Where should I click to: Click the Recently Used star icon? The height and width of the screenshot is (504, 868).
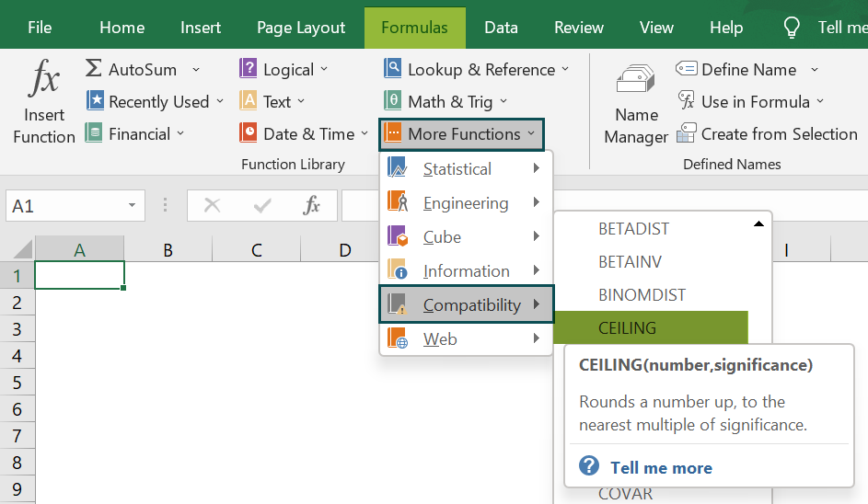95,100
